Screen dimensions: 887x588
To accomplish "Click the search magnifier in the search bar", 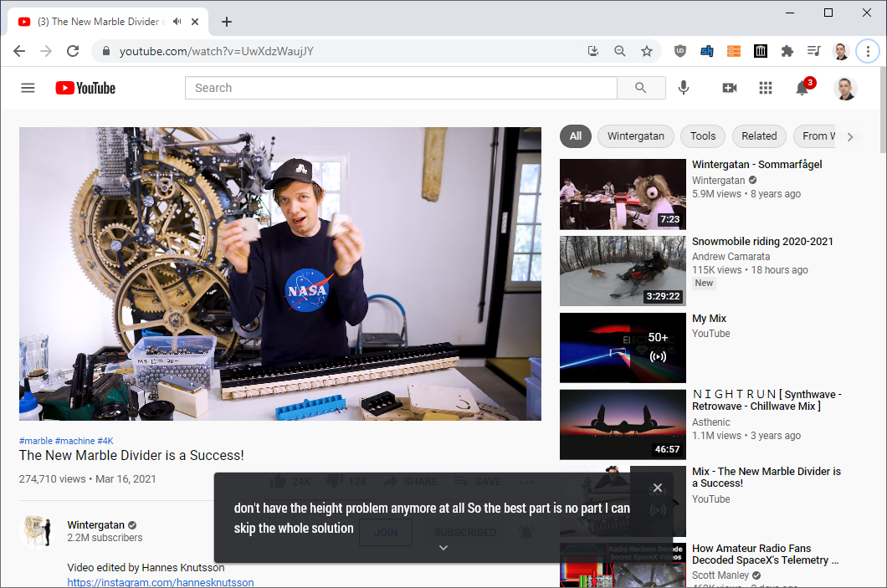I will pyautogui.click(x=641, y=88).
